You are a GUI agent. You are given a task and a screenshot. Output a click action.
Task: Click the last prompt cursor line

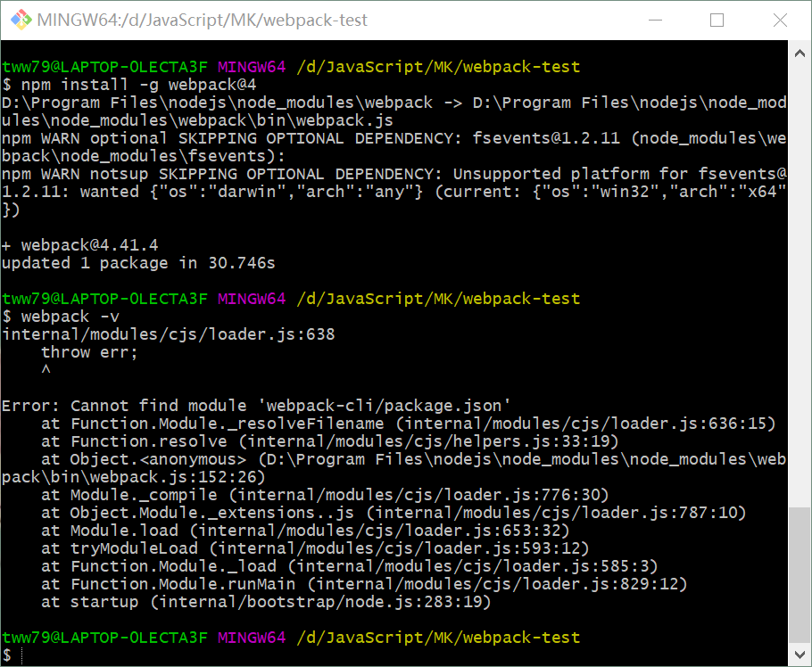[12, 655]
